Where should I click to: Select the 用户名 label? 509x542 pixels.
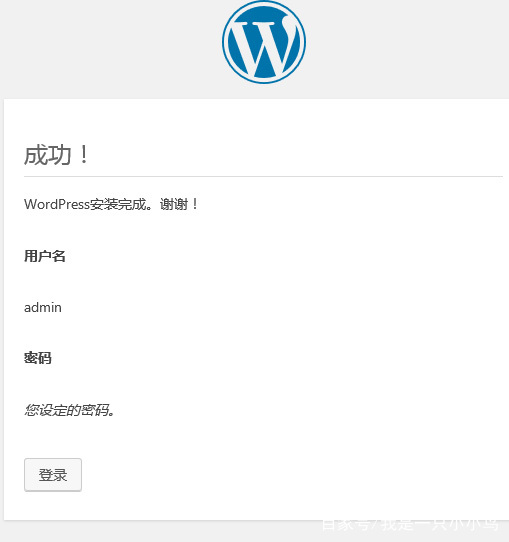pos(45,256)
